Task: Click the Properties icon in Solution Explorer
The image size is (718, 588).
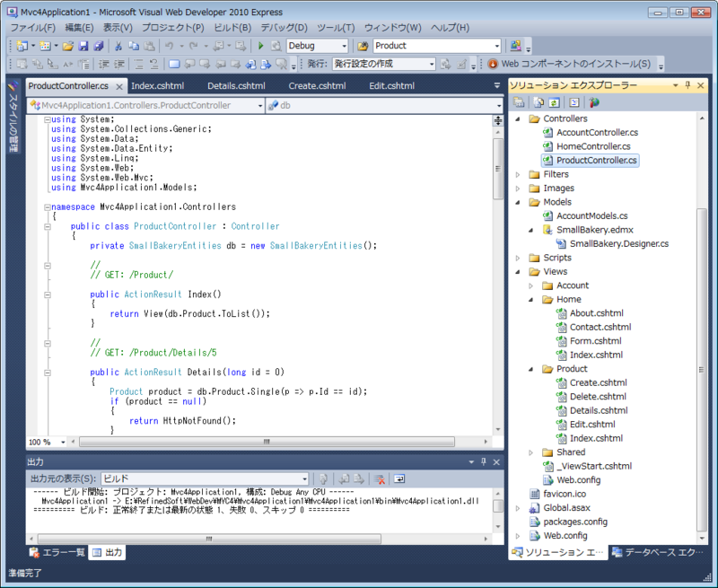Action: pos(519,102)
